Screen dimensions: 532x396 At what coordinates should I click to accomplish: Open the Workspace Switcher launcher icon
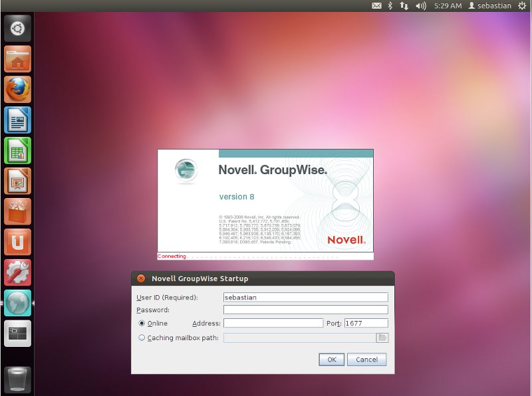pyautogui.click(x=18, y=334)
